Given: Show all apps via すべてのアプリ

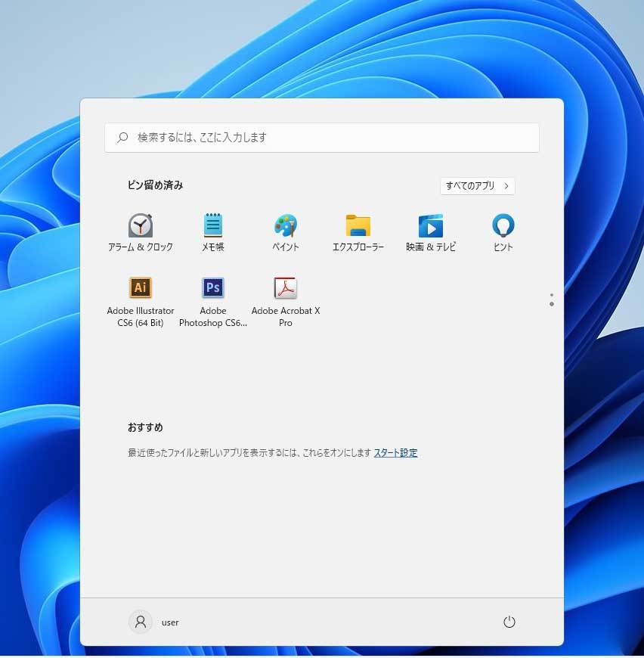Looking at the screenshot, I should (x=477, y=186).
